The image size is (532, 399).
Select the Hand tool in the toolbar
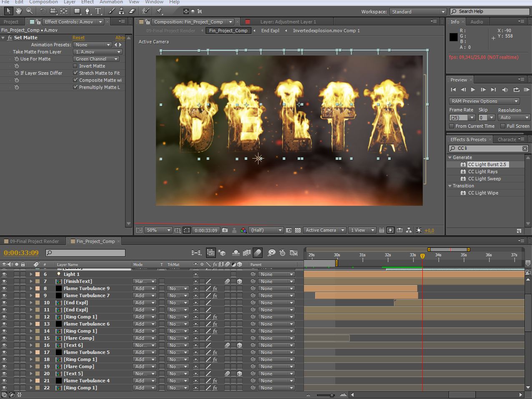click(x=19, y=11)
